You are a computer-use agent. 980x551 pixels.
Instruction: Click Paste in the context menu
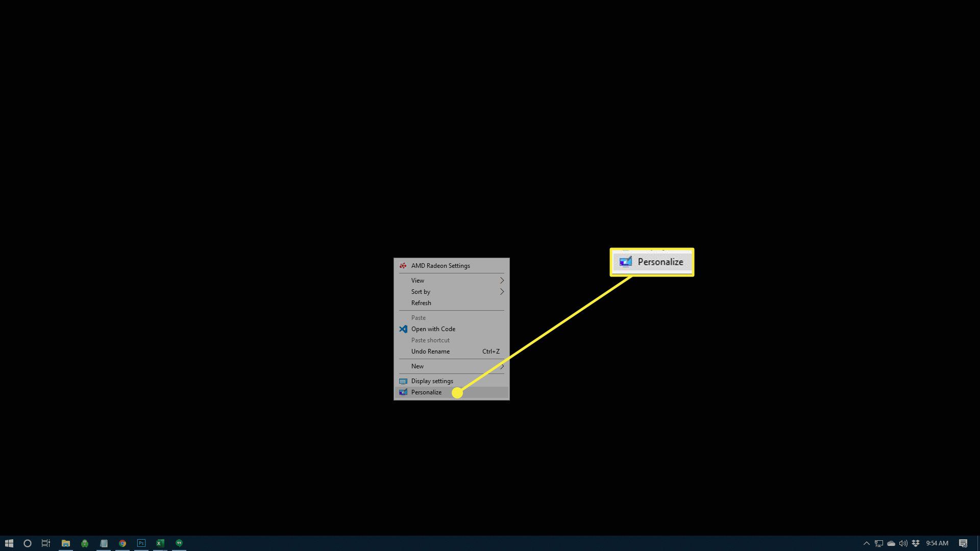click(418, 317)
